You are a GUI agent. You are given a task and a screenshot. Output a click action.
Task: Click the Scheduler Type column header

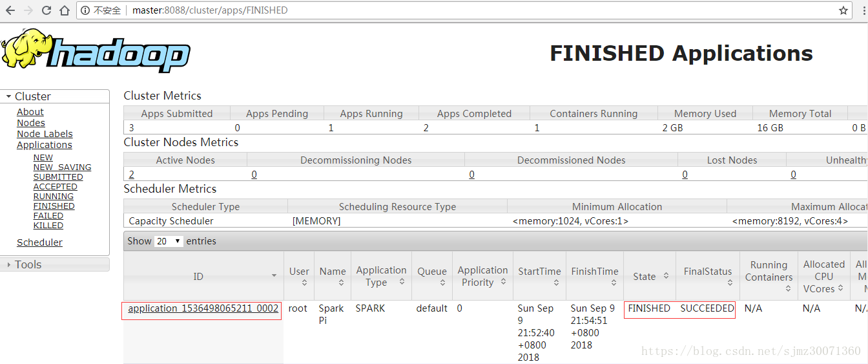tap(205, 207)
